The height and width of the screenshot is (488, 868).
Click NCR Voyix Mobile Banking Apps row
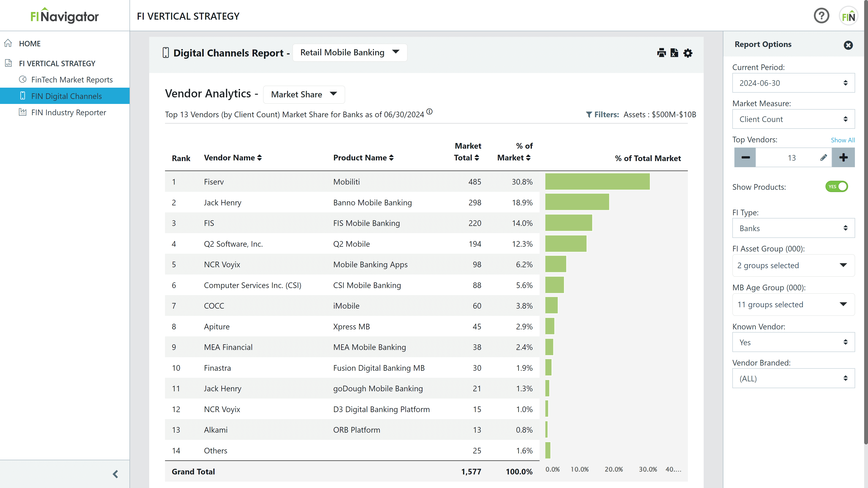pyautogui.click(x=352, y=264)
